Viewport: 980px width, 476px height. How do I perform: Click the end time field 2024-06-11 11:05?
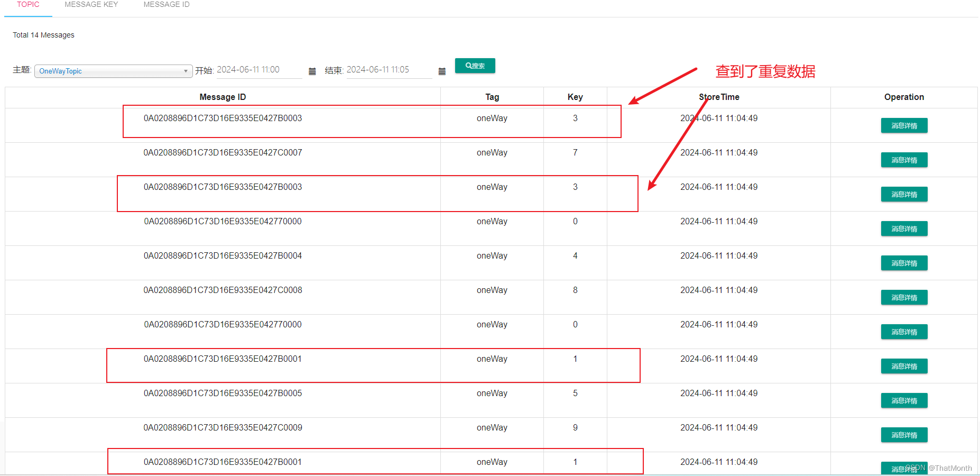click(x=389, y=70)
